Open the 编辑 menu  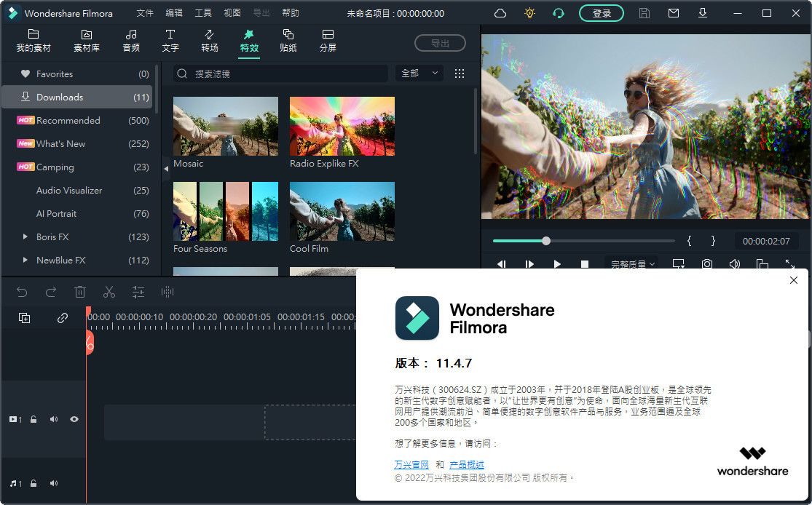tap(174, 13)
